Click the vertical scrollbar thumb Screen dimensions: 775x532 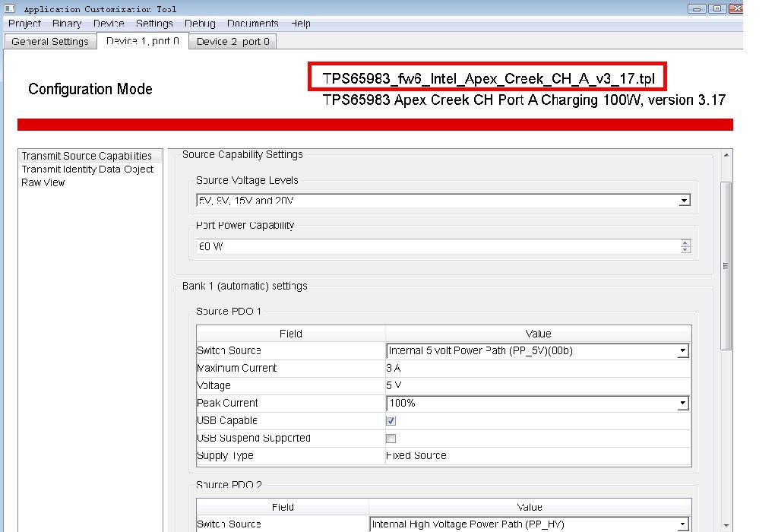pyautogui.click(x=726, y=266)
